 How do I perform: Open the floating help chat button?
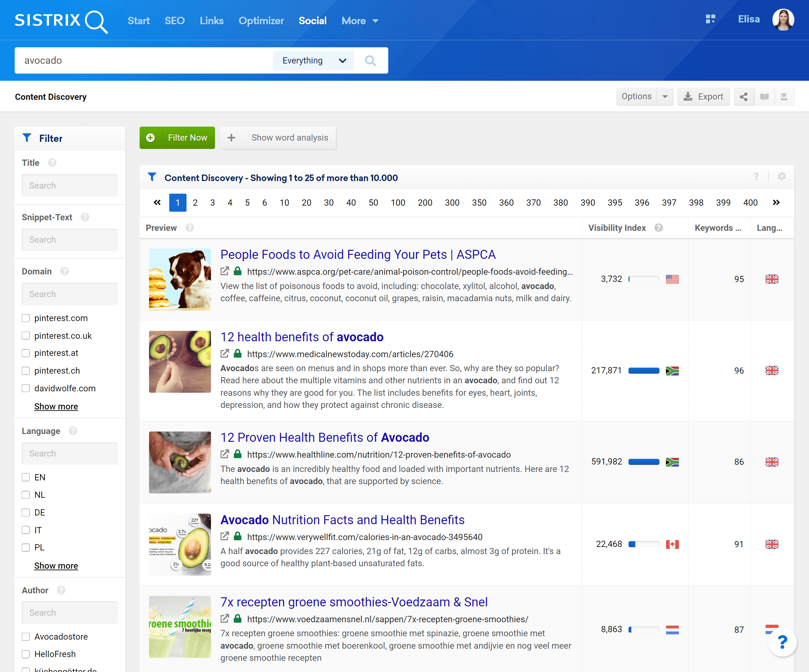(783, 642)
